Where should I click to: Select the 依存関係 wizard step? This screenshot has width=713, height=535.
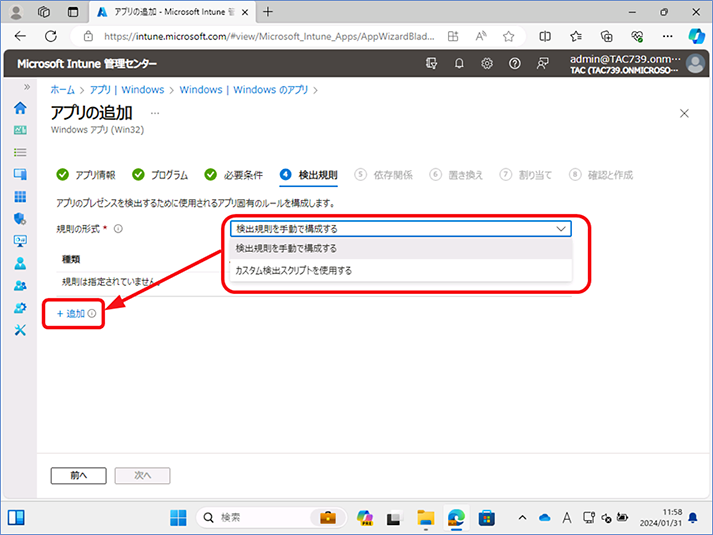click(x=384, y=175)
